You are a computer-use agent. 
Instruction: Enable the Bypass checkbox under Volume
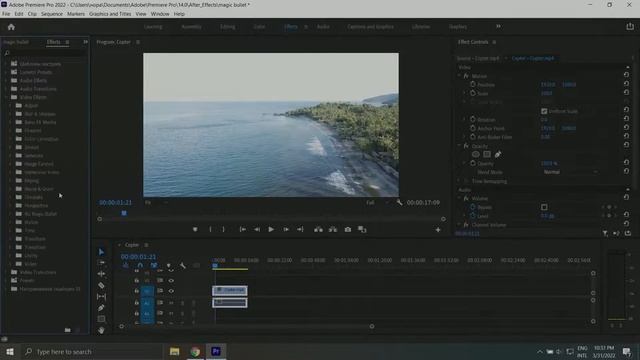click(x=544, y=207)
